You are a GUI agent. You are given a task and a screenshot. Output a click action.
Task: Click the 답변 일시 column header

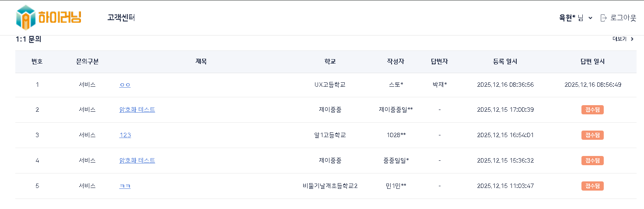pos(592,61)
